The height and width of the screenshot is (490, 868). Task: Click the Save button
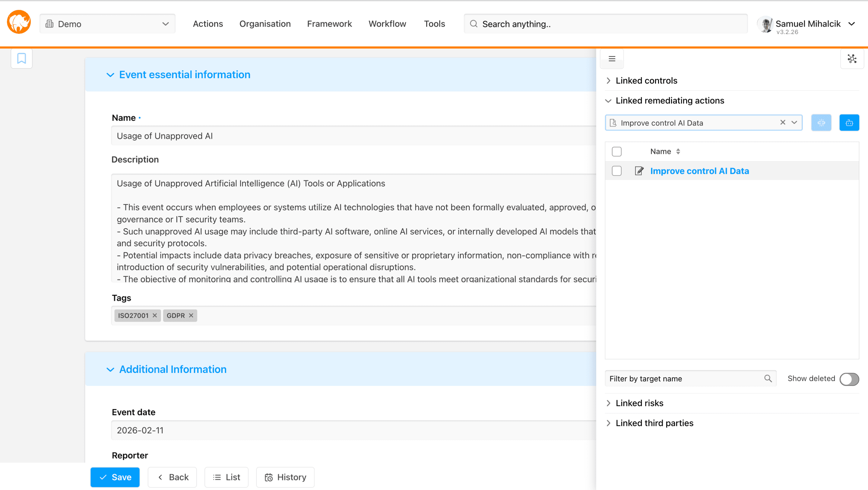coord(115,477)
